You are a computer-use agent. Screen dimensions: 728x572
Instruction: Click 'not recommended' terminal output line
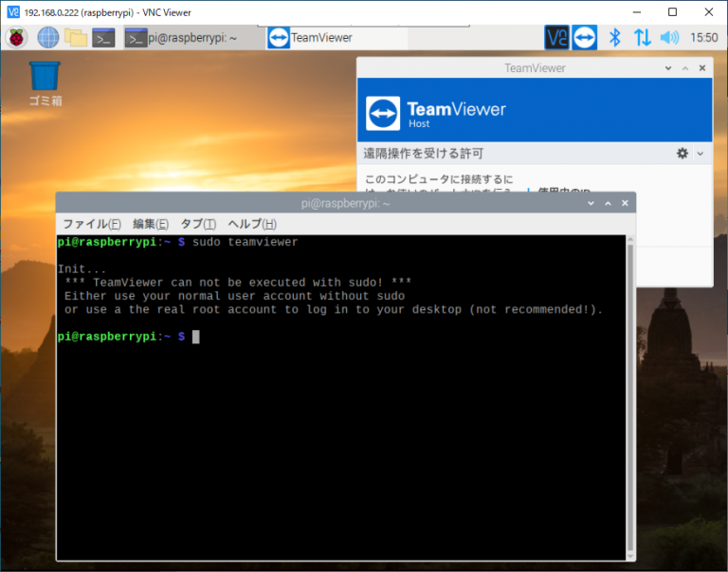point(334,309)
